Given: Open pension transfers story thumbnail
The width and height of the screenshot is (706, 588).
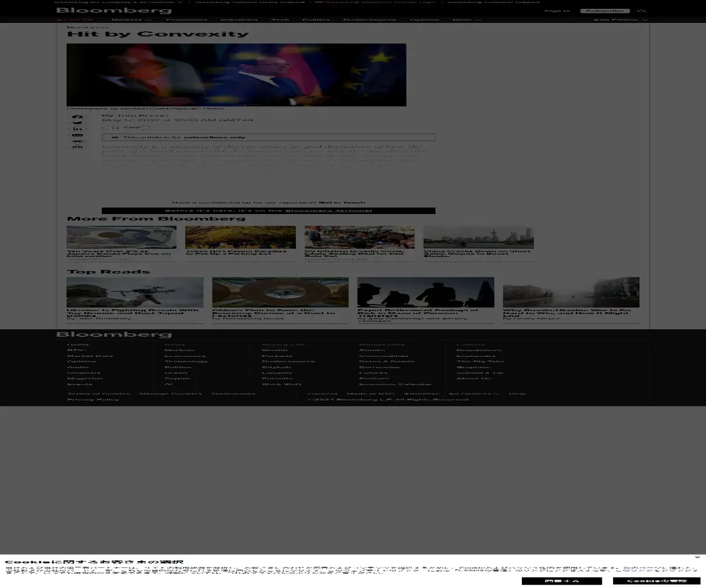Looking at the screenshot, I should 425,292.
